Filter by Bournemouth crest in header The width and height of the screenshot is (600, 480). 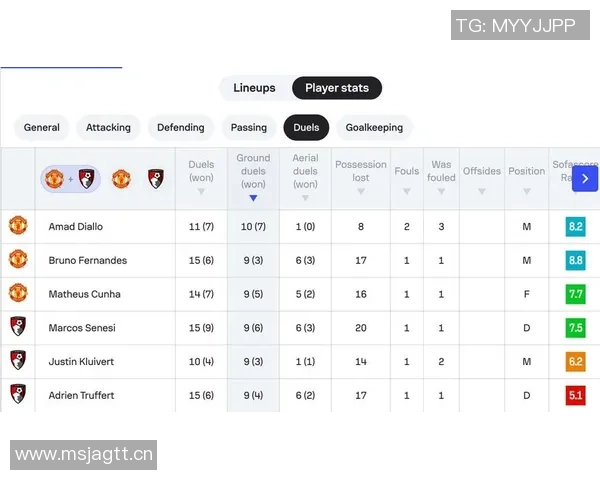click(155, 179)
